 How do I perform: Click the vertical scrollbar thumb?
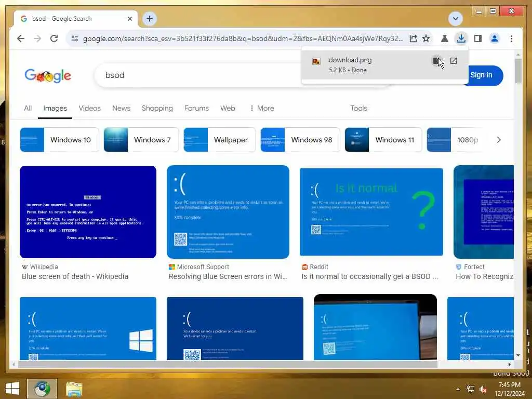[518, 71]
